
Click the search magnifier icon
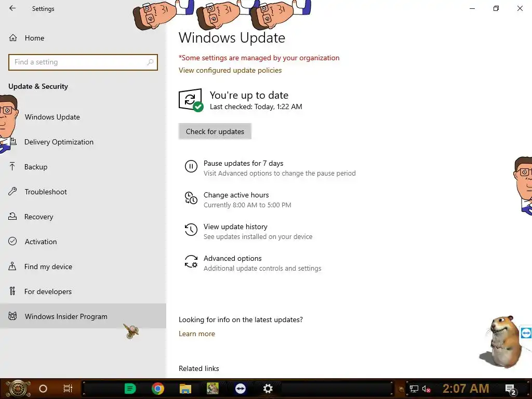[150, 62]
